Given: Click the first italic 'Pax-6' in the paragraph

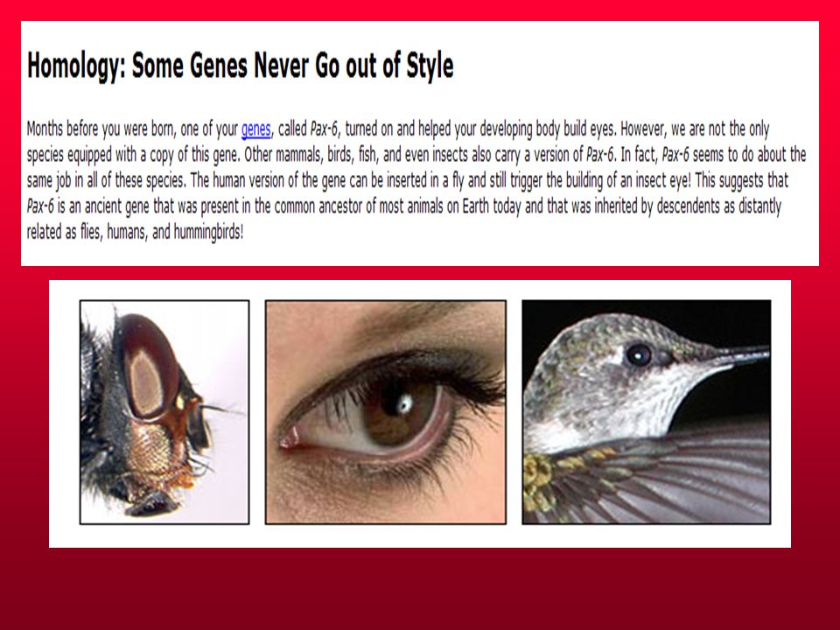Looking at the screenshot, I should tap(324, 129).
